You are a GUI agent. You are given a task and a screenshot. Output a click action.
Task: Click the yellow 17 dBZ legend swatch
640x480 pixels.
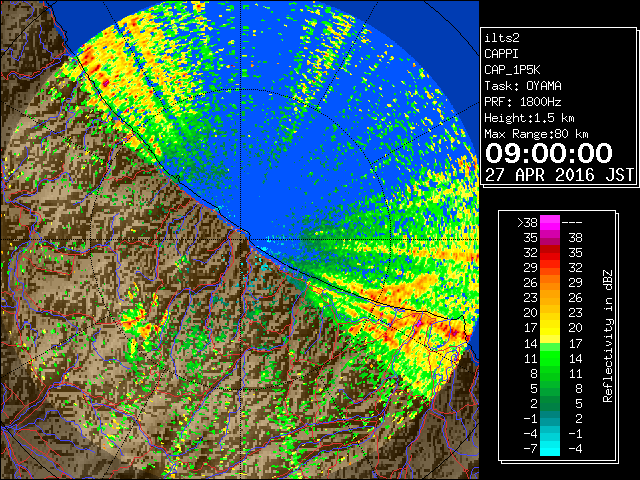pos(550,328)
